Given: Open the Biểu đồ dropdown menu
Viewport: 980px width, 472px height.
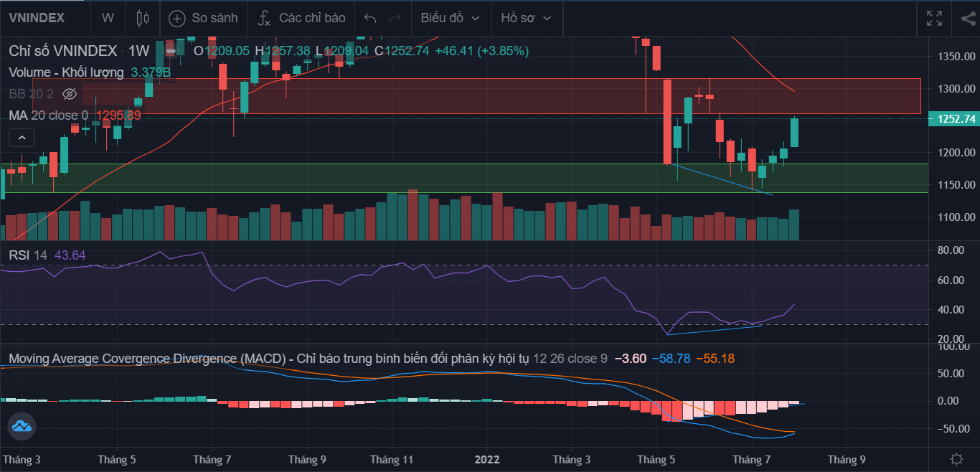Looking at the screenshot, I should coord(451,18).
